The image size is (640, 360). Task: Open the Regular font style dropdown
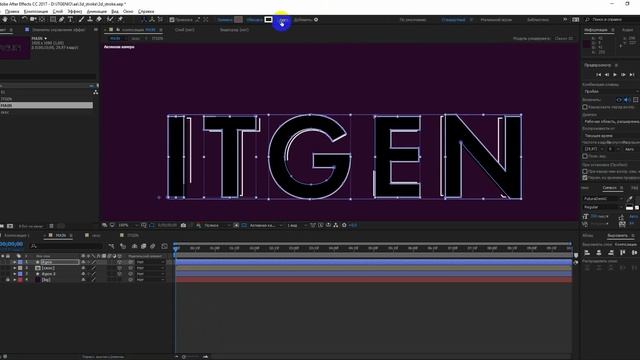[x=603, y=207]
